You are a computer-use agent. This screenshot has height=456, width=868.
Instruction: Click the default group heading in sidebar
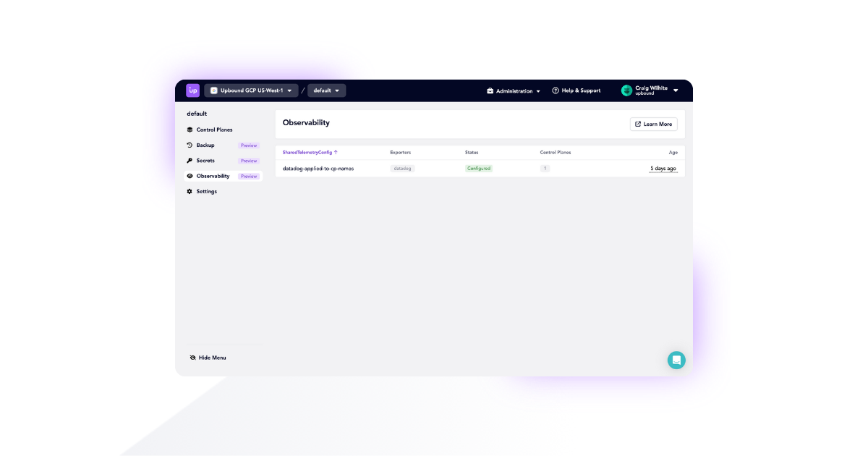tap(197, 114)
